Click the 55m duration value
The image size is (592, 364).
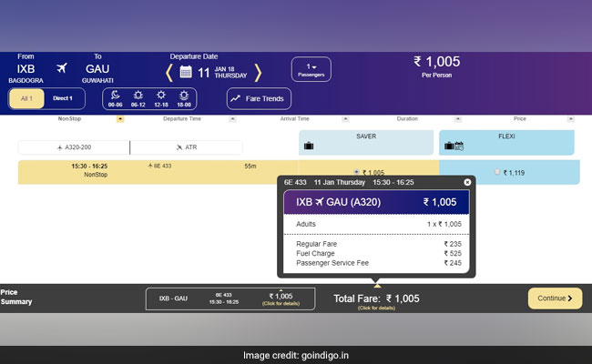point(250,166)
